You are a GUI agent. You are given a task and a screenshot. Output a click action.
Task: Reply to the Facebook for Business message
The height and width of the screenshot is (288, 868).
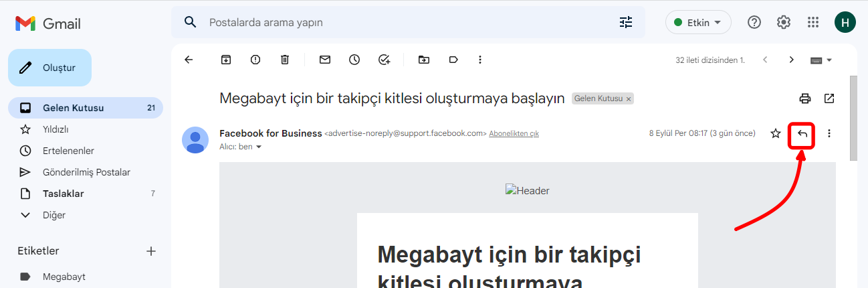pyautogui.click(x=802, y=133)
